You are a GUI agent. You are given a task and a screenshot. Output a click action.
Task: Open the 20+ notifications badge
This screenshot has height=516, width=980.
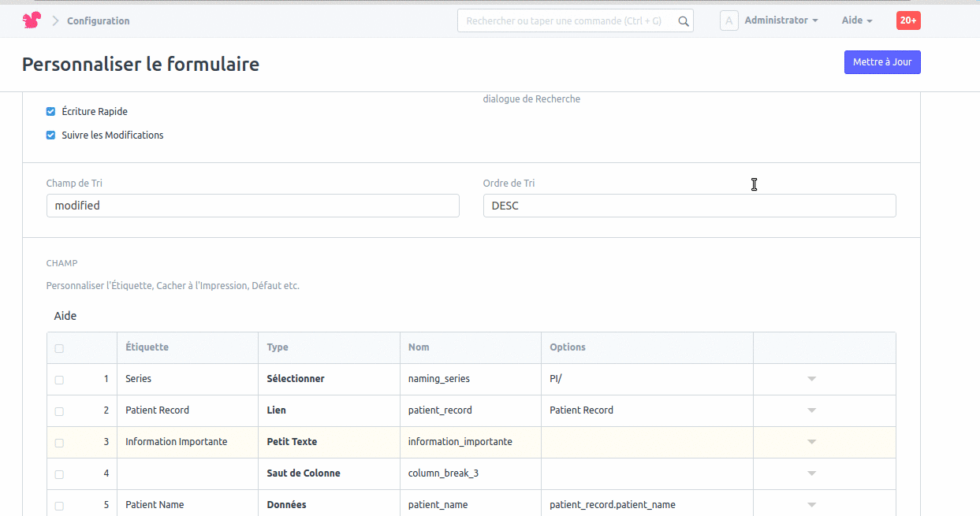click(x=907, y=20)
